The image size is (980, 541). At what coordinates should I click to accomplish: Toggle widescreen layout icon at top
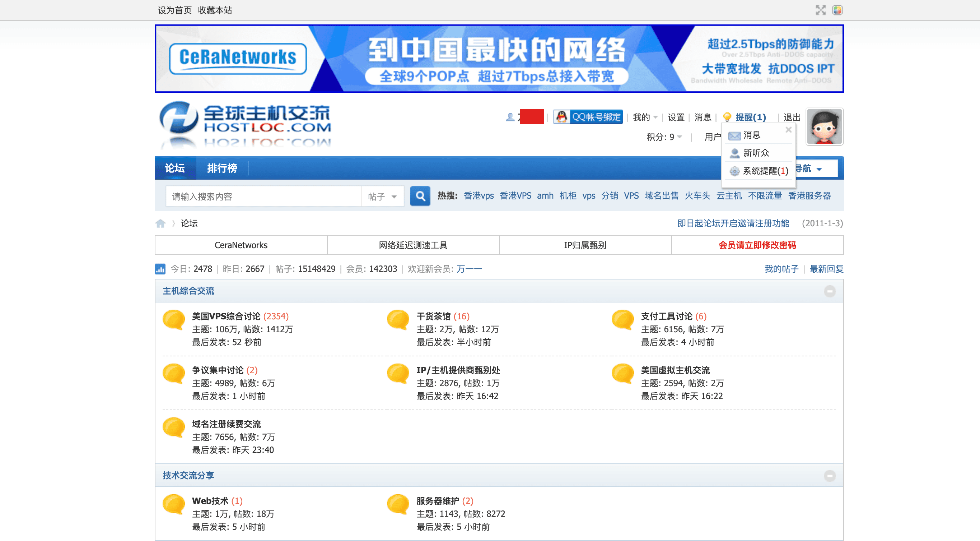pyautogui.click(x=821, y=10)
